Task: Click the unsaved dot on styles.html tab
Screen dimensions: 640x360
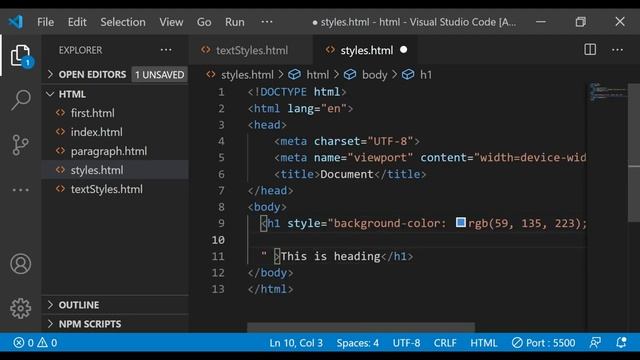Action: 404,50
